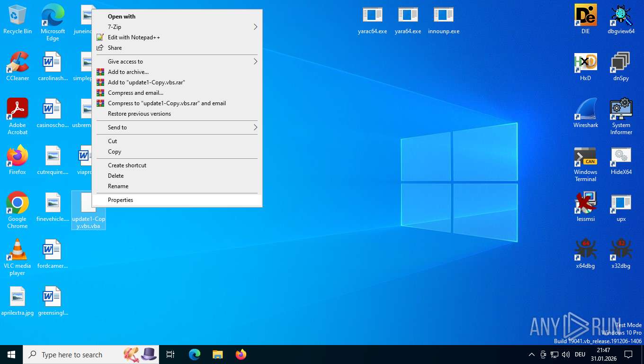The image size is (644, 364).
Task: Open File Explorer from the taskbar
Action: (217, 355)
